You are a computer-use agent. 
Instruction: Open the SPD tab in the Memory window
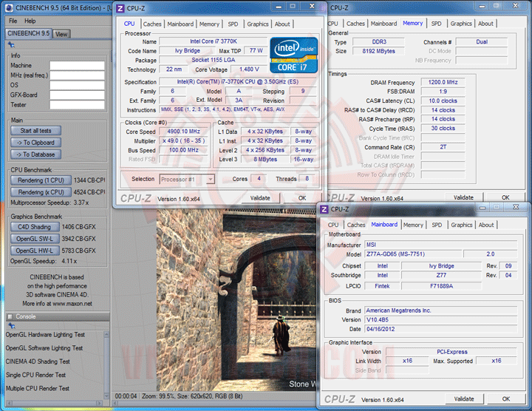coord(436,24)
